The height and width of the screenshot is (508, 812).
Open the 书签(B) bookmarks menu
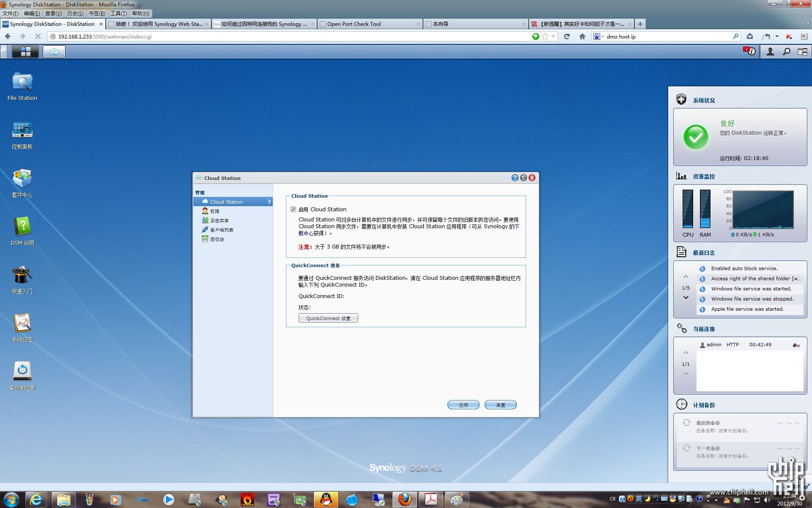tap(97, 14)
